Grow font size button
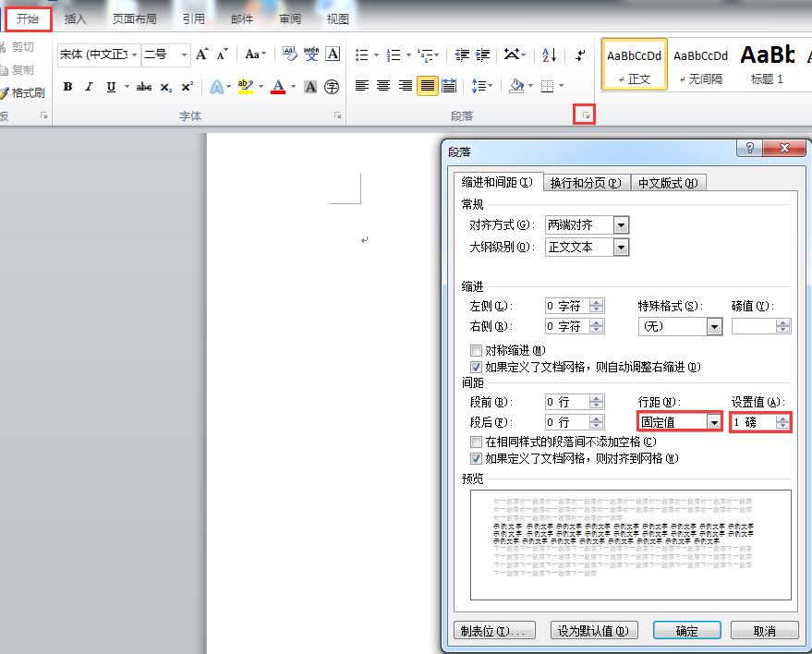The height and width of the screenshot is (654, 812). tap(202, 54)
